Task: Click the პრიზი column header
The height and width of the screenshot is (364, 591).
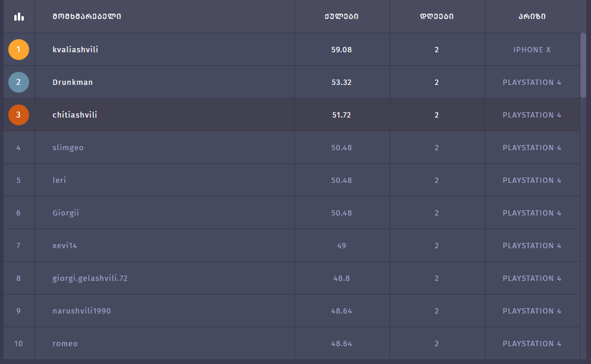Action: (x=532, y=17)
